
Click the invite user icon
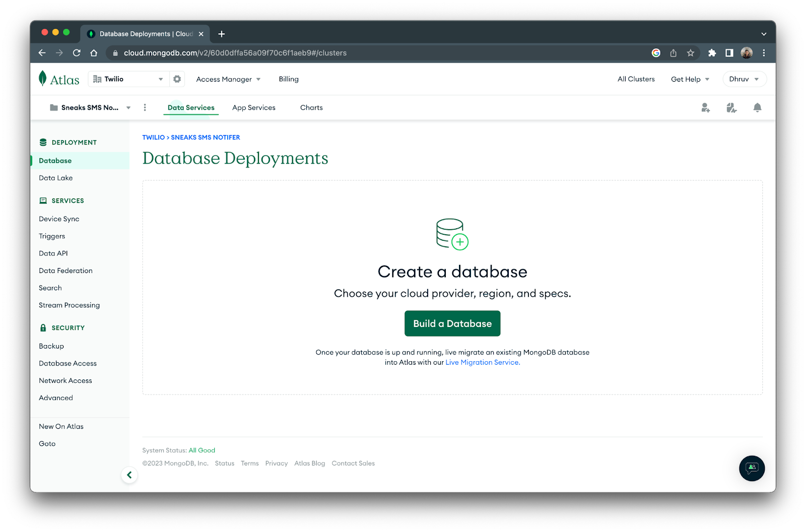pyautogui.click(x=705, y=108)
